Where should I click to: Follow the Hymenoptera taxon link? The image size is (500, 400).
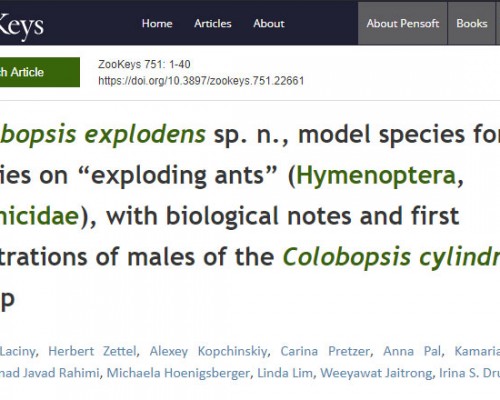pyautogui.click(x=376, y=176)
